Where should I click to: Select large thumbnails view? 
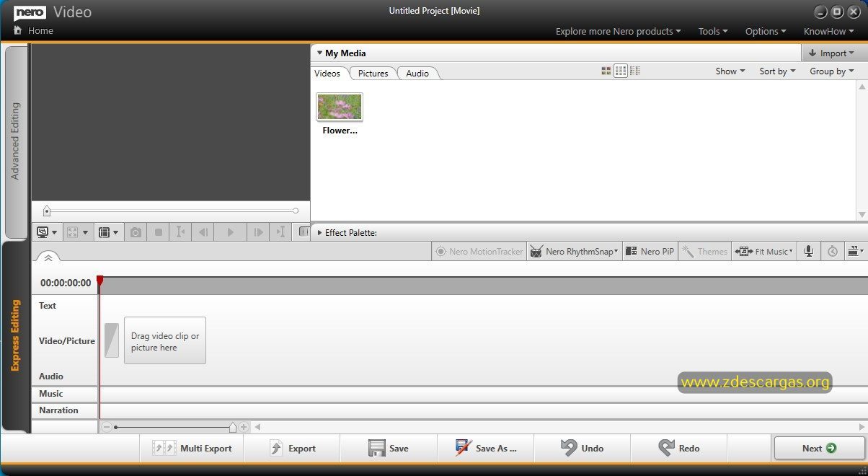pyautogui.click(x=606, y=71)
